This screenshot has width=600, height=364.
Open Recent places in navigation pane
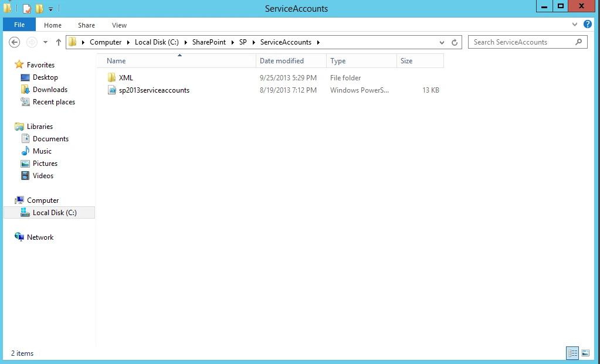pos(54,102)
